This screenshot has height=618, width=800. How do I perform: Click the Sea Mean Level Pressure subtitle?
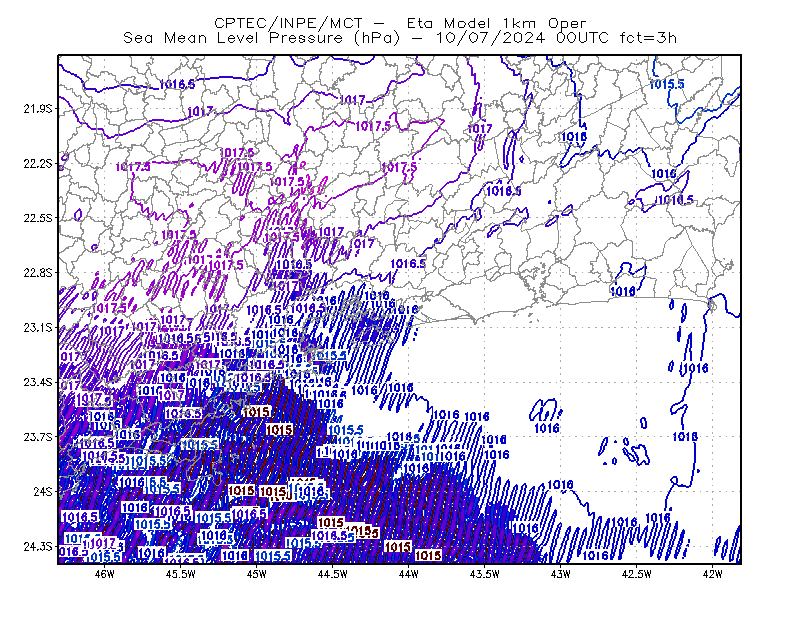pos(400,38)
